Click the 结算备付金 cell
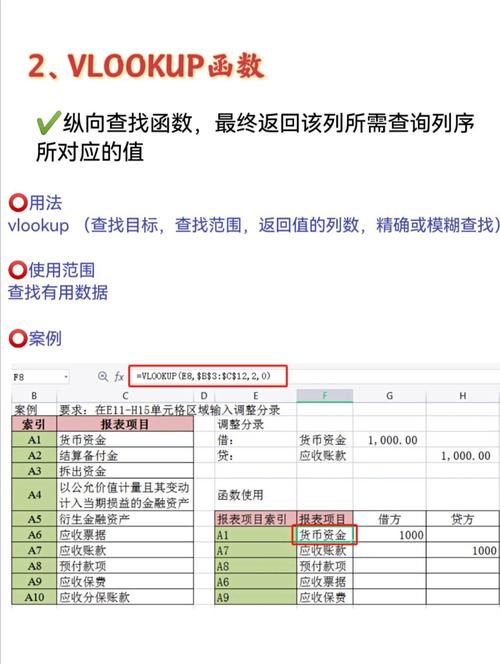 (125, 455)
